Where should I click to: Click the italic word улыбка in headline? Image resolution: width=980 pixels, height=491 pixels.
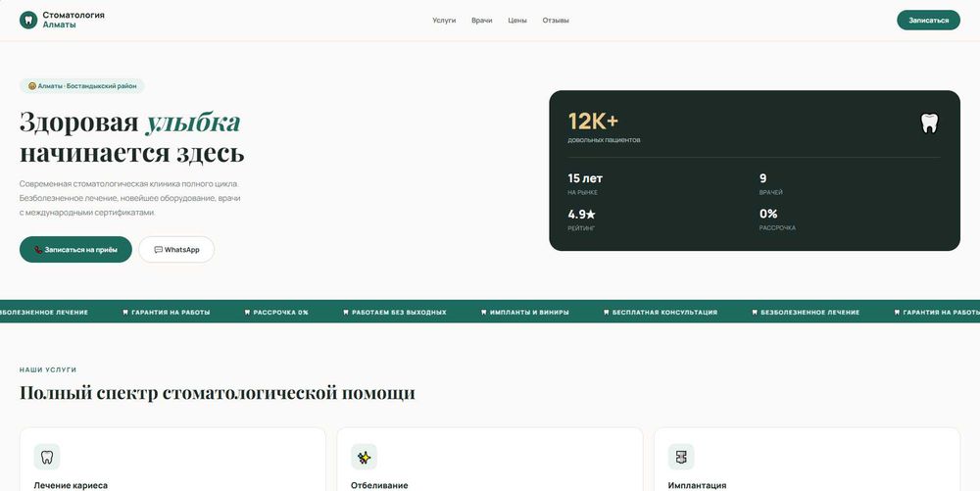(x=192, y=123)
